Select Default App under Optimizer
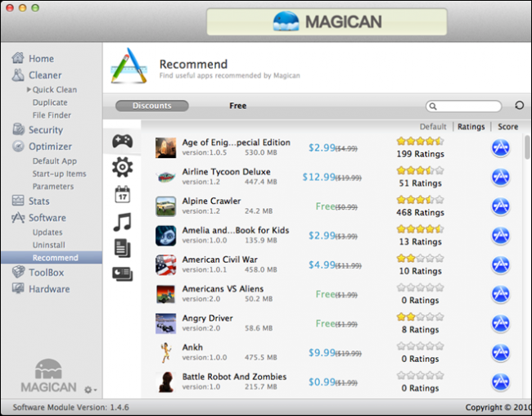The height and width of the screenshot is (416, 532). [54, 161]
